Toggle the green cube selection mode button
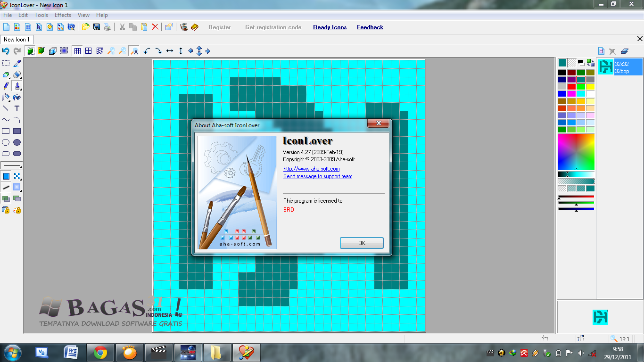644x362 pixels. click(30, 51)
